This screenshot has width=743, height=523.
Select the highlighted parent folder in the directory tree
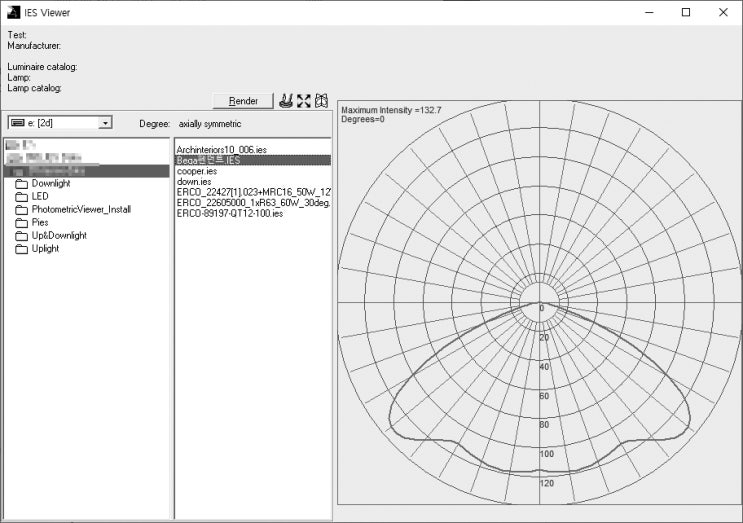pyautogui.click(x=86, y=171)
